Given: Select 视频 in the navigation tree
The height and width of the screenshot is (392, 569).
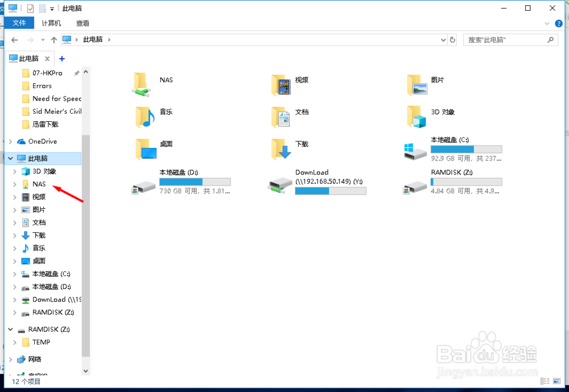Looking at the screenshot, I should tap(39, 197).
